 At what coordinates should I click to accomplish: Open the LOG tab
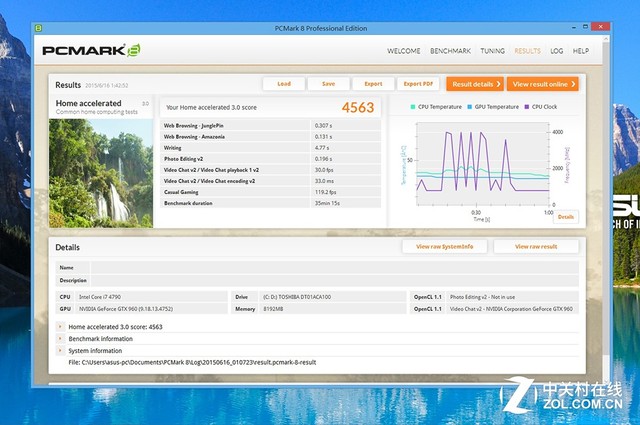556,51
